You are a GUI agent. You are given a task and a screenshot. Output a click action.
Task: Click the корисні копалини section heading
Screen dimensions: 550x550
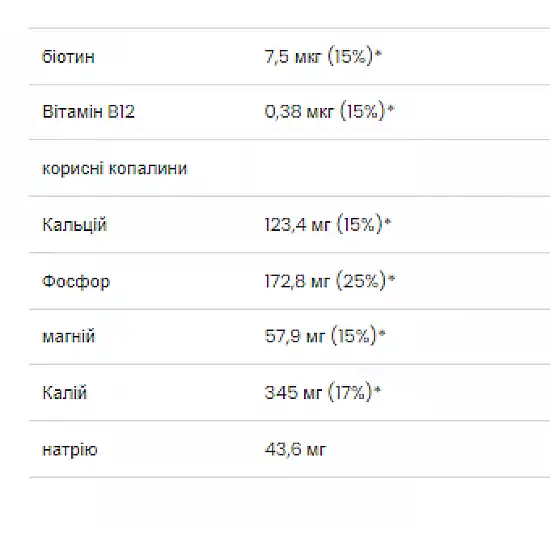pyautogui.click(x=115, y=169)
